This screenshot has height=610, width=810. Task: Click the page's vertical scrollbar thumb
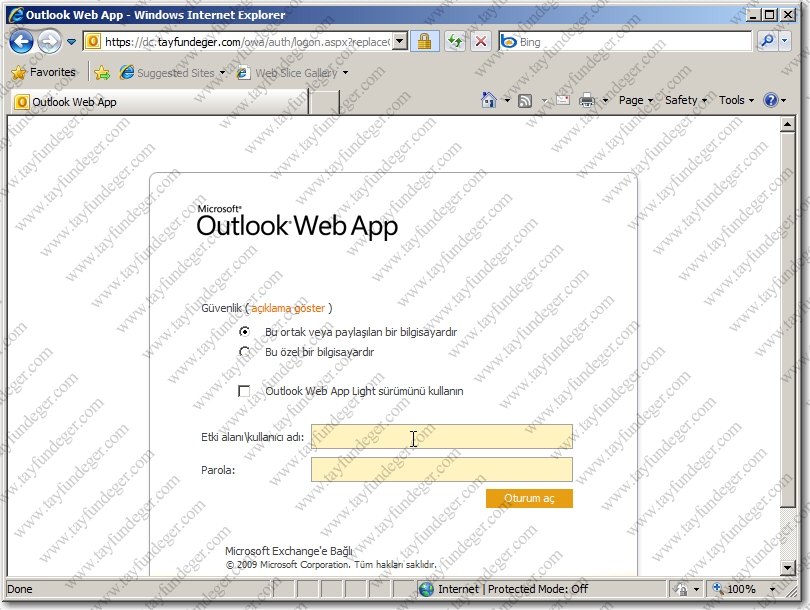(787, 320)
